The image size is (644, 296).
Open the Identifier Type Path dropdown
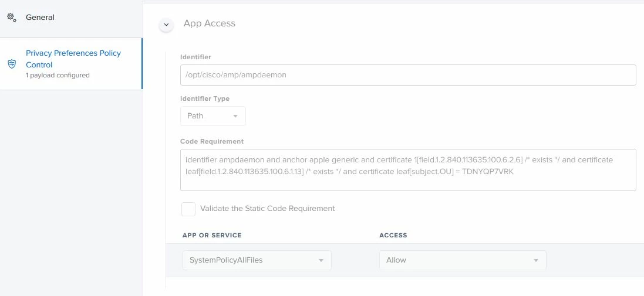213,116
